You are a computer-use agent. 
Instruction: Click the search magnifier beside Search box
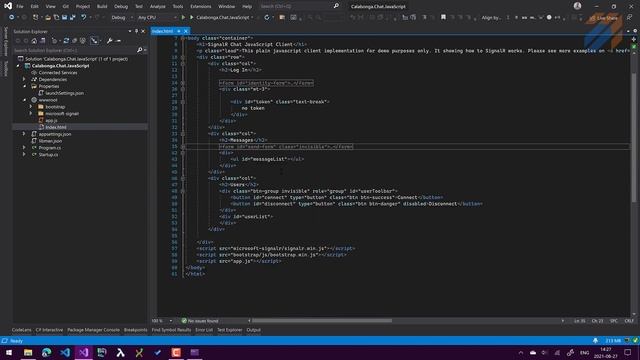[x=336, y=6]
